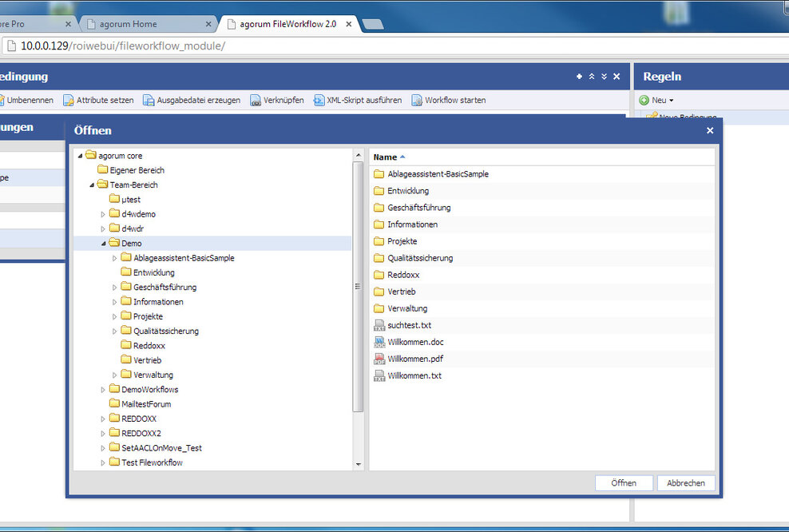The height and width of the screenshot is (532, 789).
Task: Select the Willkommen.pdf file icon
Action: pyautogui.click(x=379, y=359)
